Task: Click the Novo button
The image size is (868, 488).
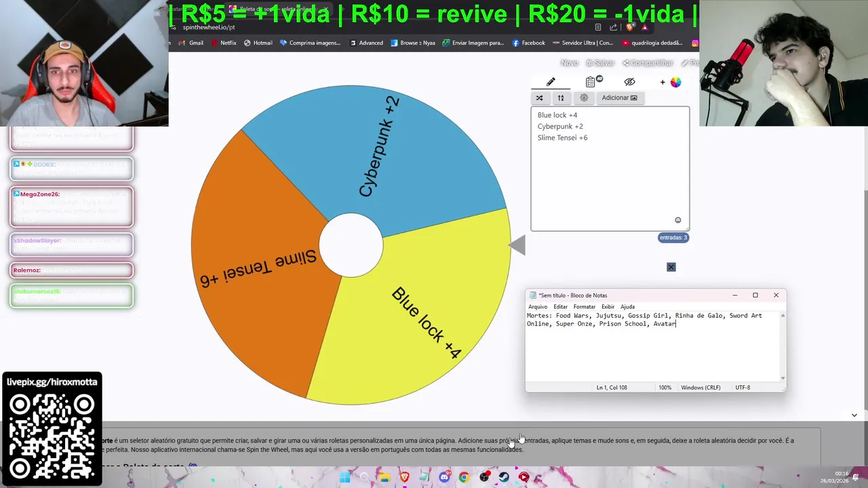Action: [x=570, y=63]
